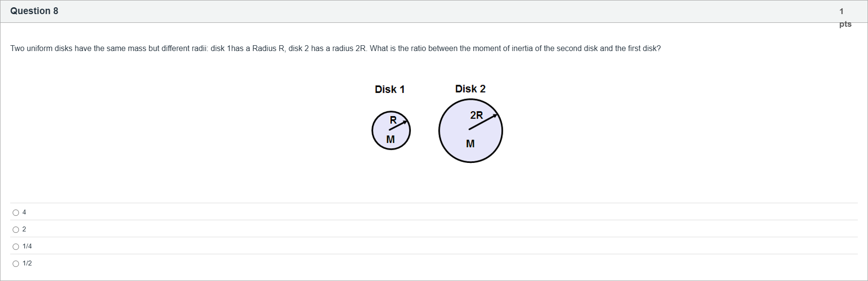Click the Question 8 header title
The image size is (868, 281).
(x=34, y=11)
